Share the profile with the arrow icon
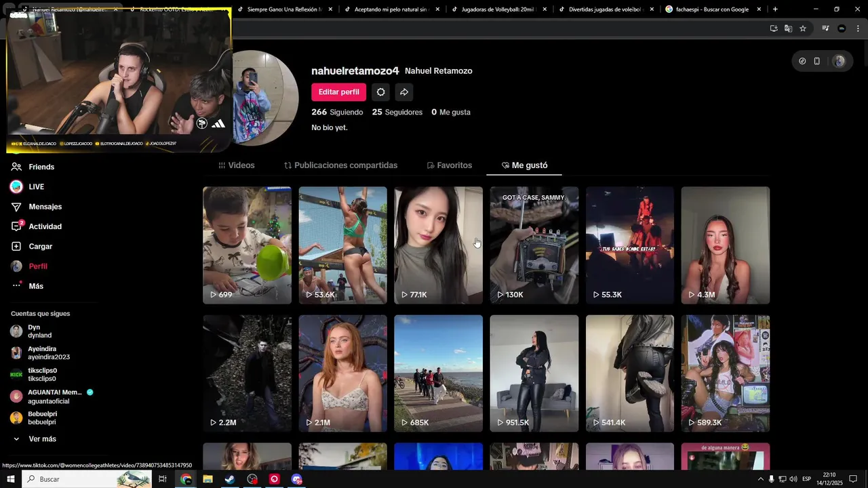Image resolution: width=868 pixels, height=488 pixels. (x=404, y=92)
